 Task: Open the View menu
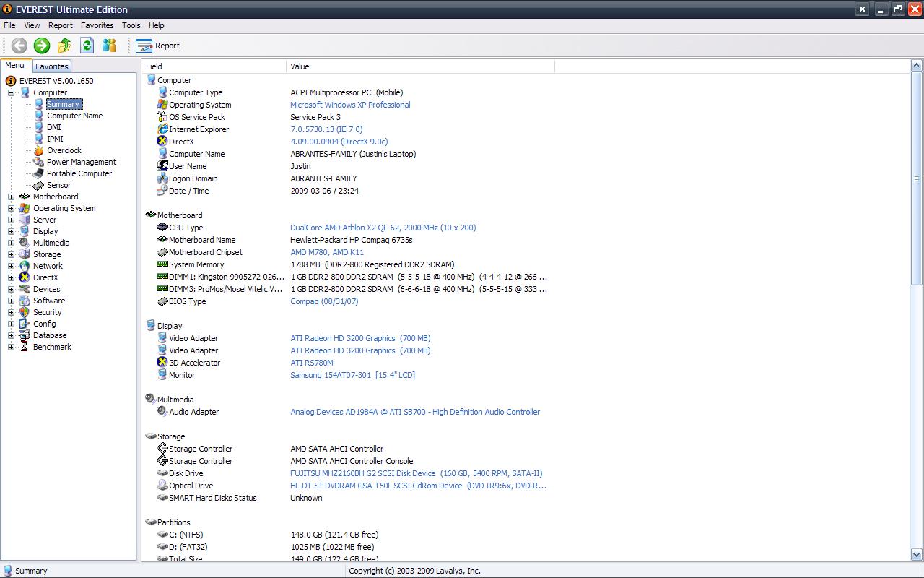(32, 25)
